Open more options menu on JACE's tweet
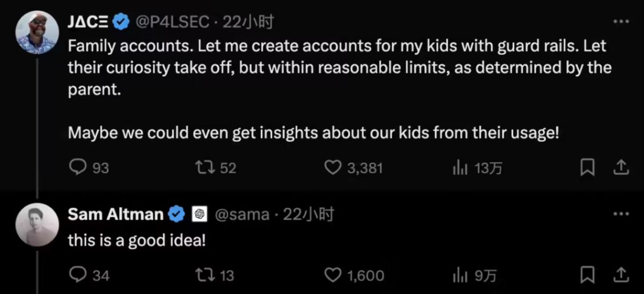Image resolution: width=644 pixels, height=294 pixels. pos(621,22)
